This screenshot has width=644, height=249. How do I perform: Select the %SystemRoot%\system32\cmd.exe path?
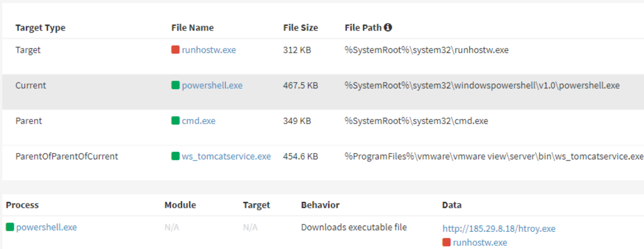coord(416,121)
